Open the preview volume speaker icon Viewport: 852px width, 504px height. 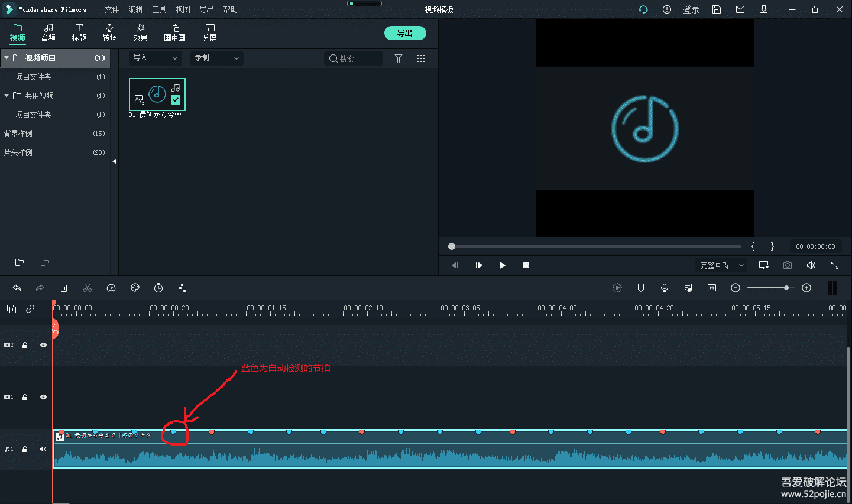coord(811,265)
